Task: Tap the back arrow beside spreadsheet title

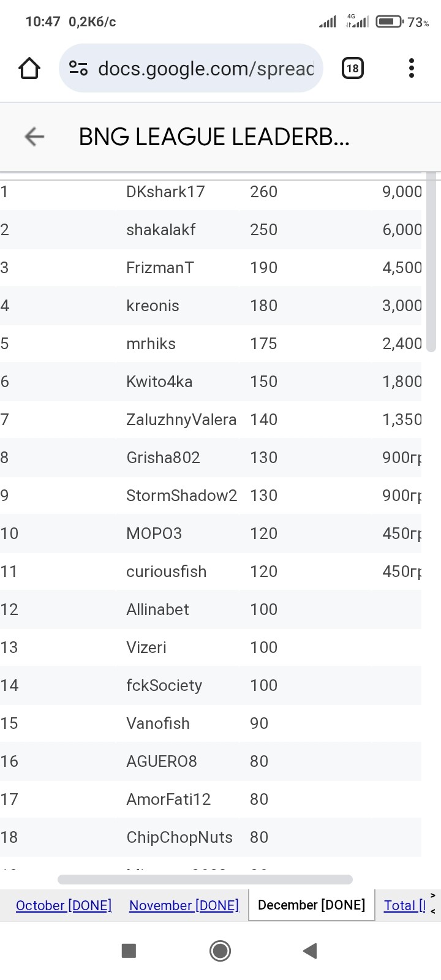Action: tap(34, 137)
